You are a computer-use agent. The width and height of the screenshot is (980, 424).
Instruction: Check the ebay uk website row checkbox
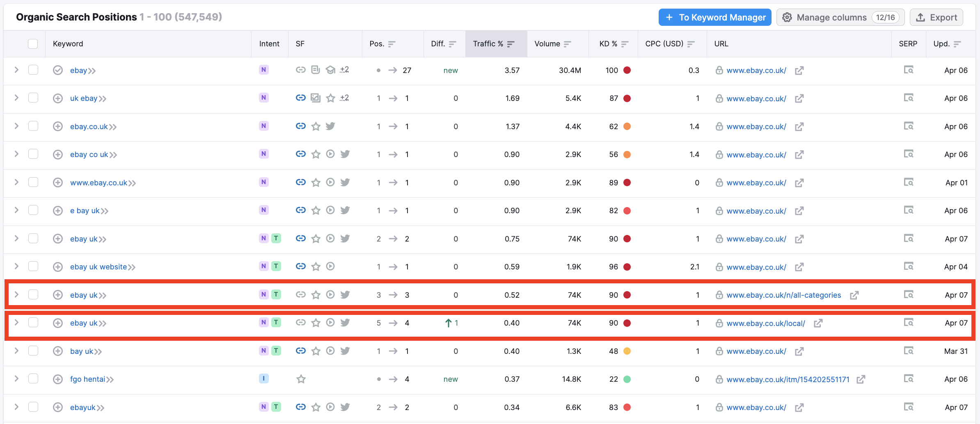point(33,266)
